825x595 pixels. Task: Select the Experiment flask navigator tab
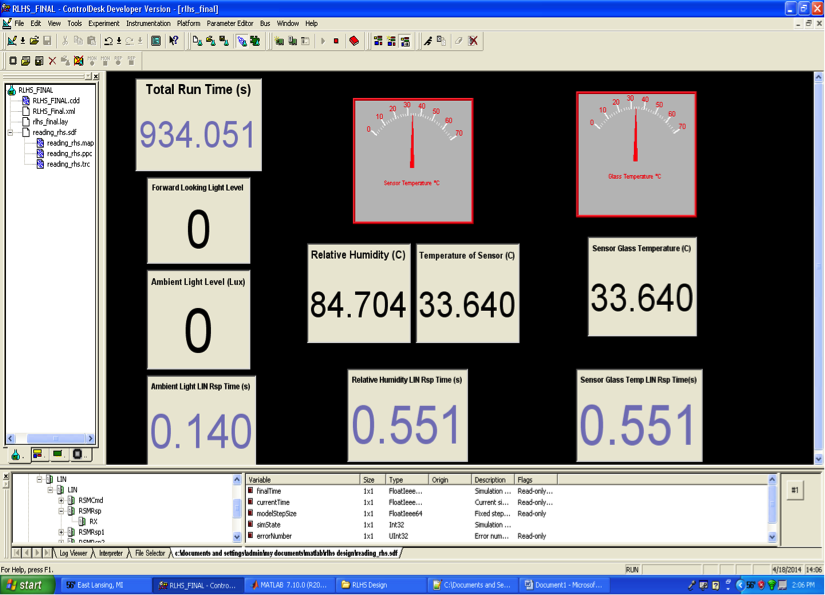pos(16,455)
